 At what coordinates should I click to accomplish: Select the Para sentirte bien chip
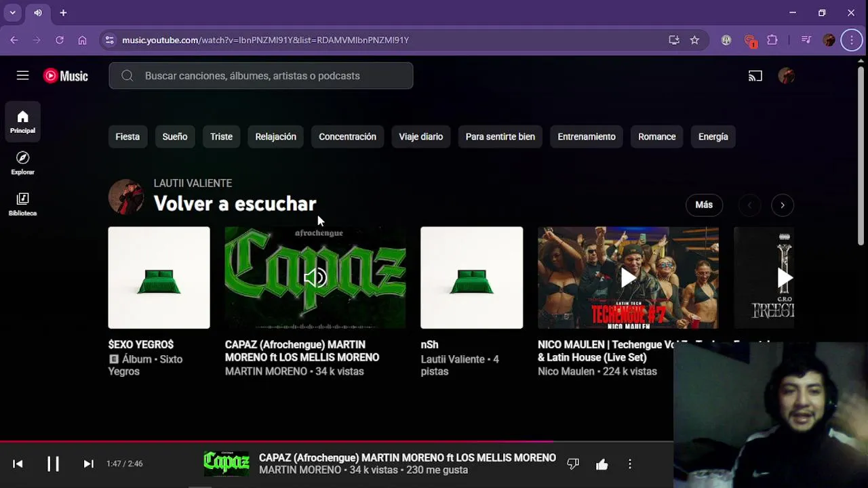tap(500, 137)
